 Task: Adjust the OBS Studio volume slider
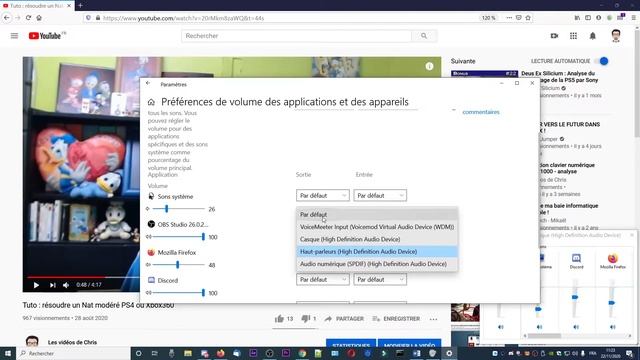[x=178, y=237]
